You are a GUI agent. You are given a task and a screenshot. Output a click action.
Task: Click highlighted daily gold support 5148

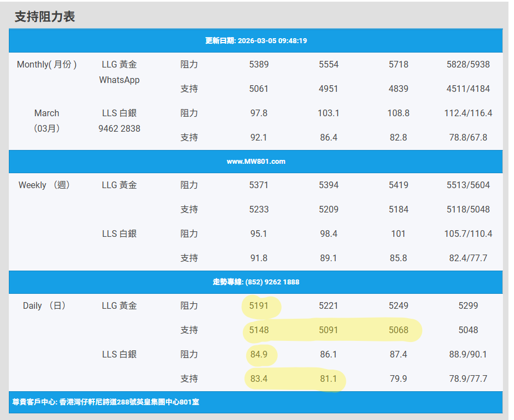click(259, 330)
